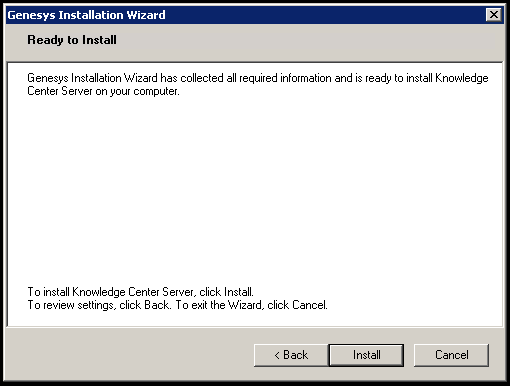Exit the wizard using Cancel
510x386 pixels.
tap(451, 355)
